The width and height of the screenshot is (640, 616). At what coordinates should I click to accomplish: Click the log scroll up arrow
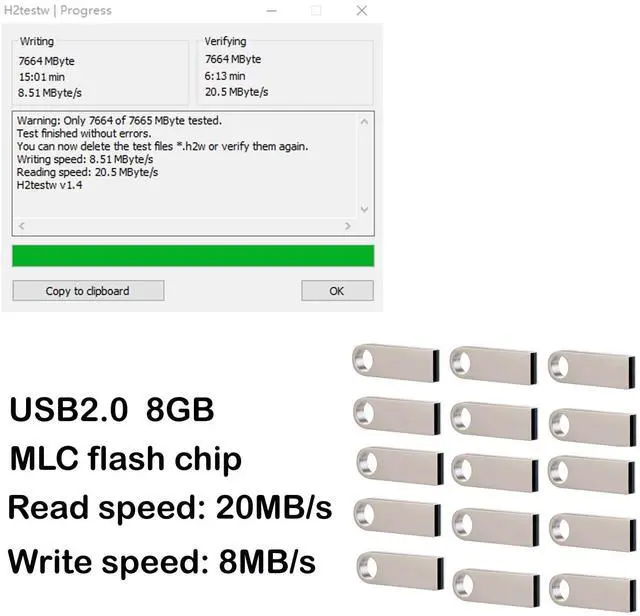coord(364,122)
